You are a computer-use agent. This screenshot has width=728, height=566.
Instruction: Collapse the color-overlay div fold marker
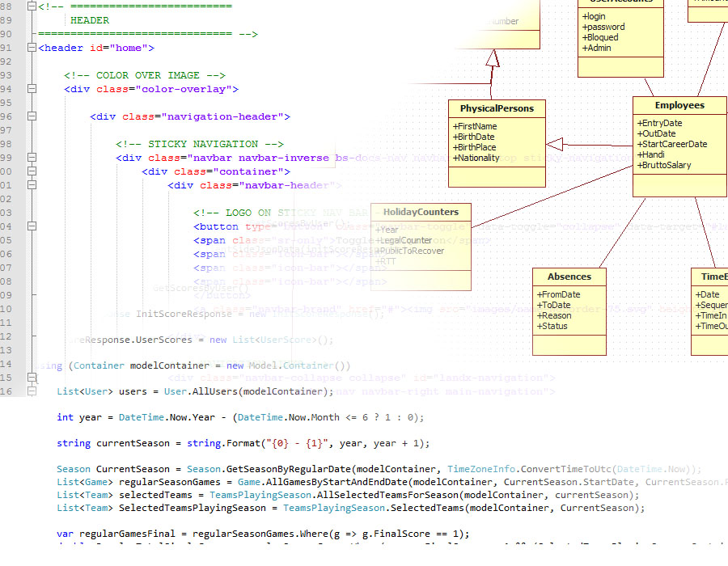(x=32, y=89)
